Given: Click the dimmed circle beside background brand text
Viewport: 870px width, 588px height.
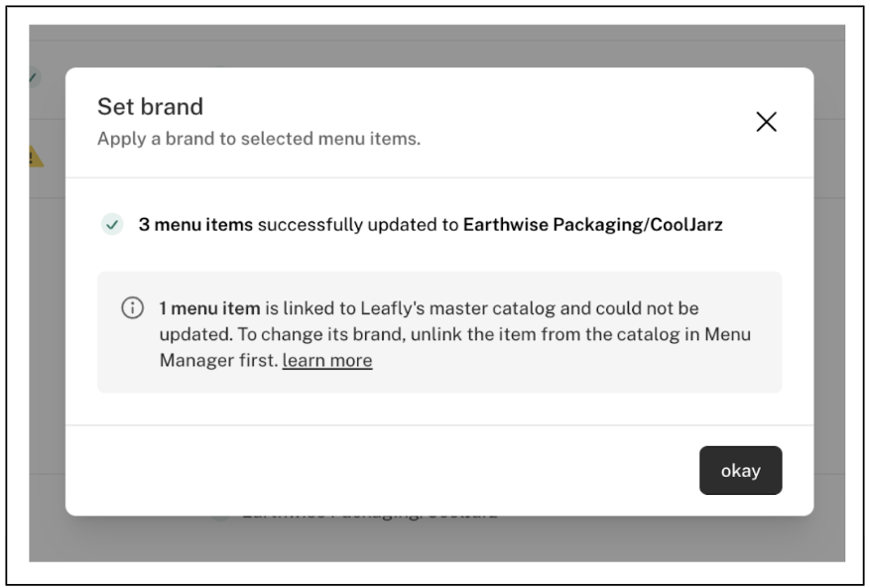Looking at the screenshot, I should pyautogui.click(x=220, y=517).
